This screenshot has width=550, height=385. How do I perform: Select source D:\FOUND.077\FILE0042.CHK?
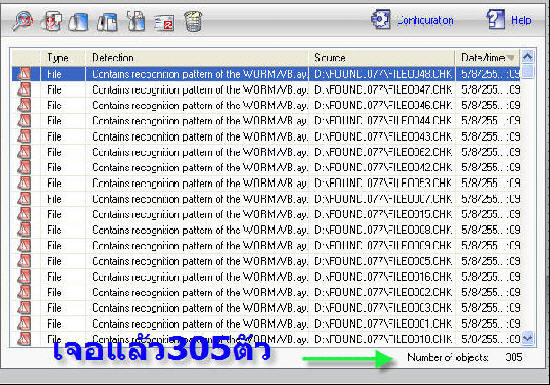[x=383, y=168]
